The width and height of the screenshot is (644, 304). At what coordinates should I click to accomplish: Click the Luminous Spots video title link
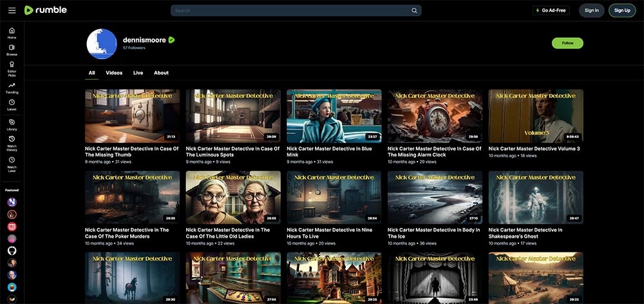[232, 151]
